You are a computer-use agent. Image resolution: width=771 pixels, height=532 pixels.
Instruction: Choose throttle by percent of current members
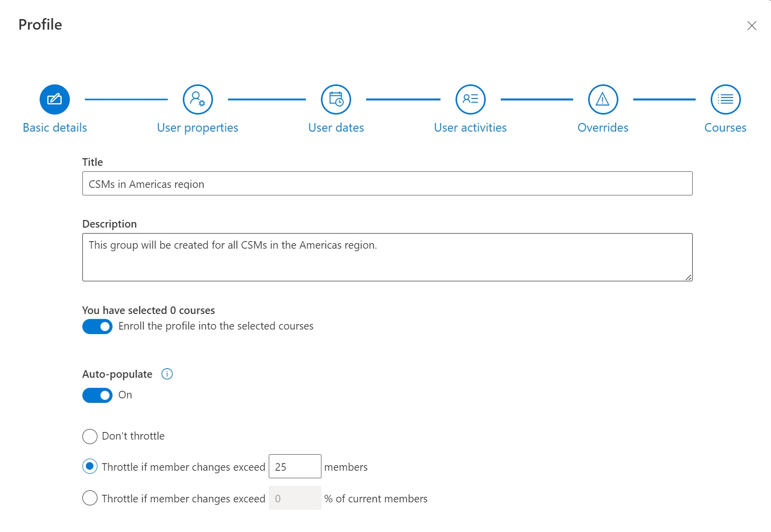coord(90,498)
